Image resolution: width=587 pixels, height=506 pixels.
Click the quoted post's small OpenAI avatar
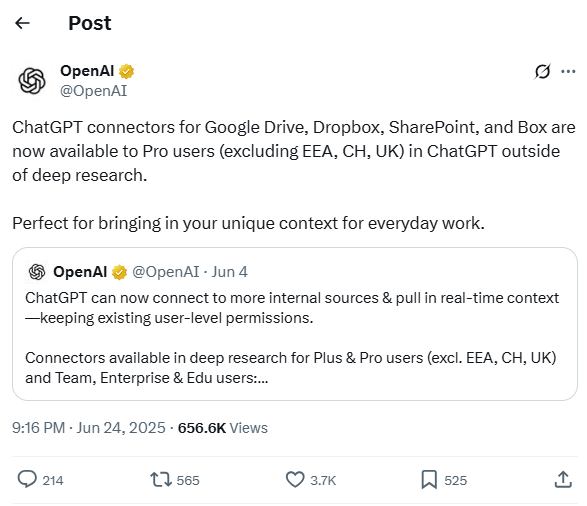[x=37, y=272]
